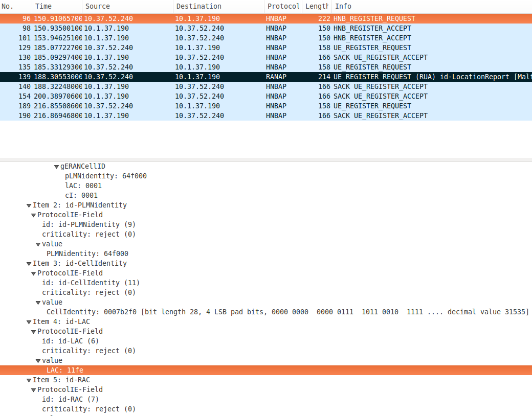The height and width of the screenshot is (416, 532).
Task: Select packet 190 SACK UE_REGISTER_ACCEPT
Action: tap(266, 116)
